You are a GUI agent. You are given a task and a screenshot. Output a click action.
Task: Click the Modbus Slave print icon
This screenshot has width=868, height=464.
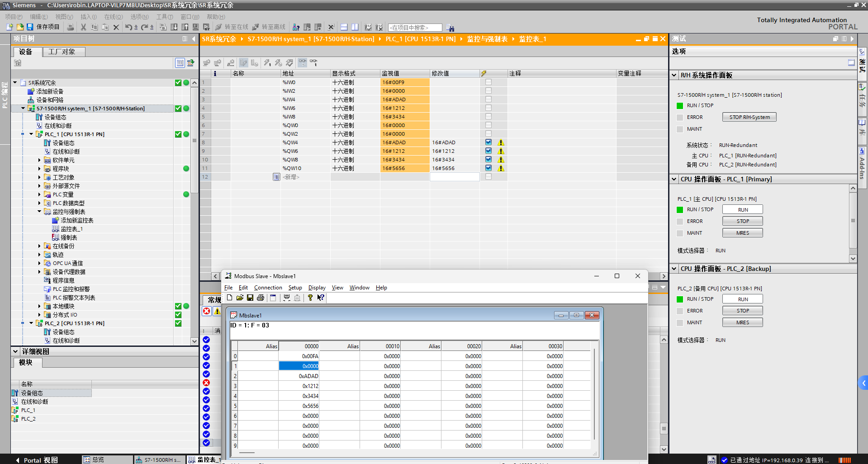click(x=261, y=298)
